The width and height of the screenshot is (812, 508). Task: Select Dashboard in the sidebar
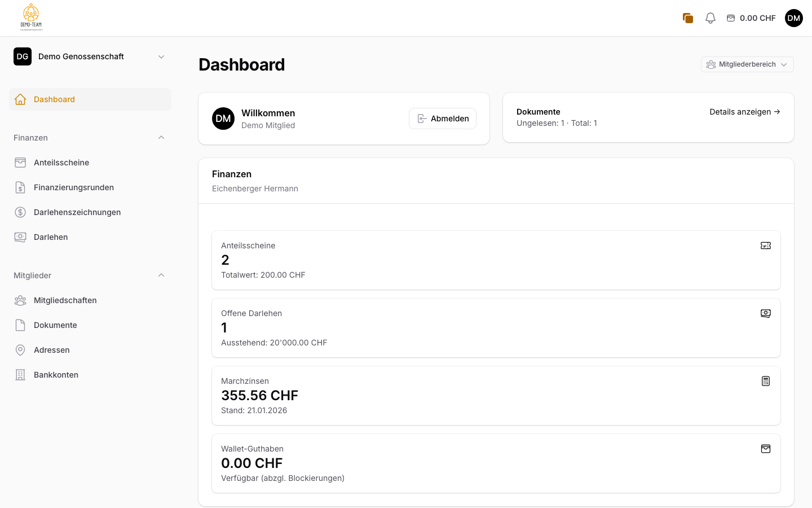54,99
